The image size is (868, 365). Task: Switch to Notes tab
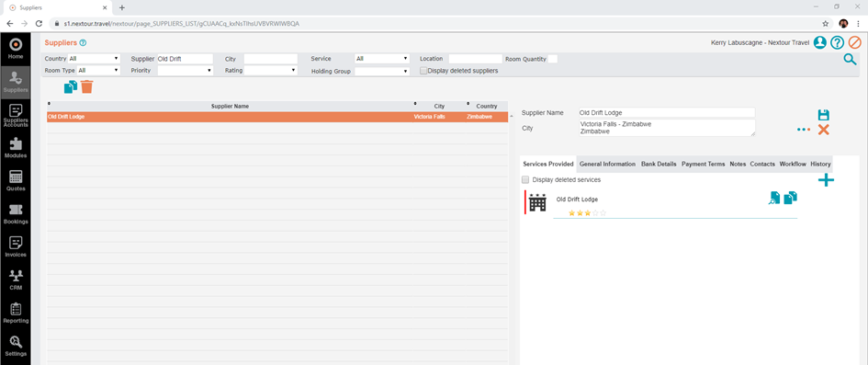click(x=738, y=165)
